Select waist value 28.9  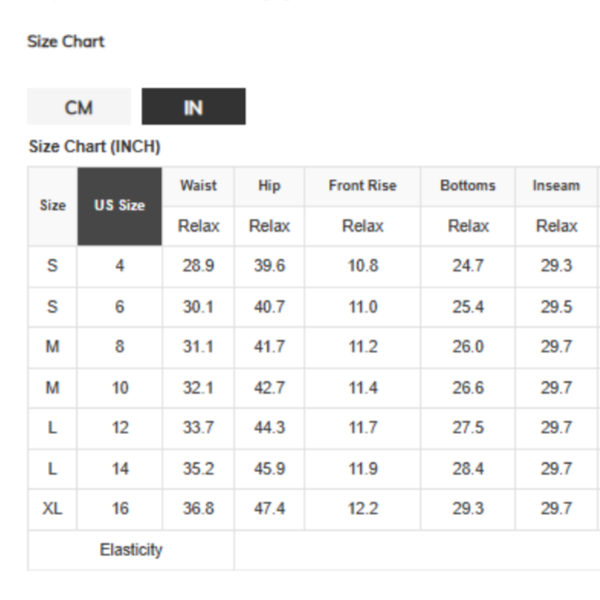click(198, 267)
